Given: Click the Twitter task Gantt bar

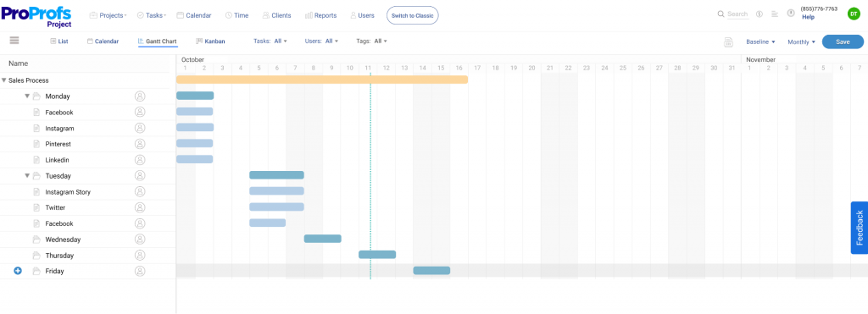Looking at the screenshot, I should [277, 207].
